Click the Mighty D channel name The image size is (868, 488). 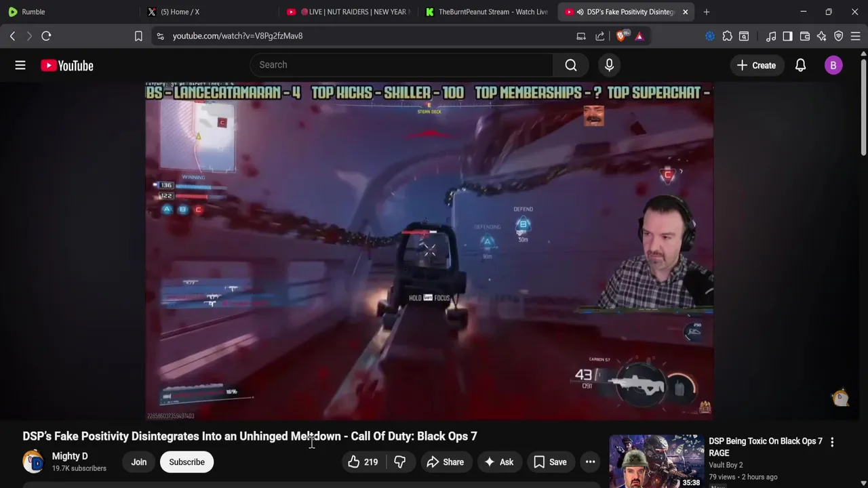[70, 456]
